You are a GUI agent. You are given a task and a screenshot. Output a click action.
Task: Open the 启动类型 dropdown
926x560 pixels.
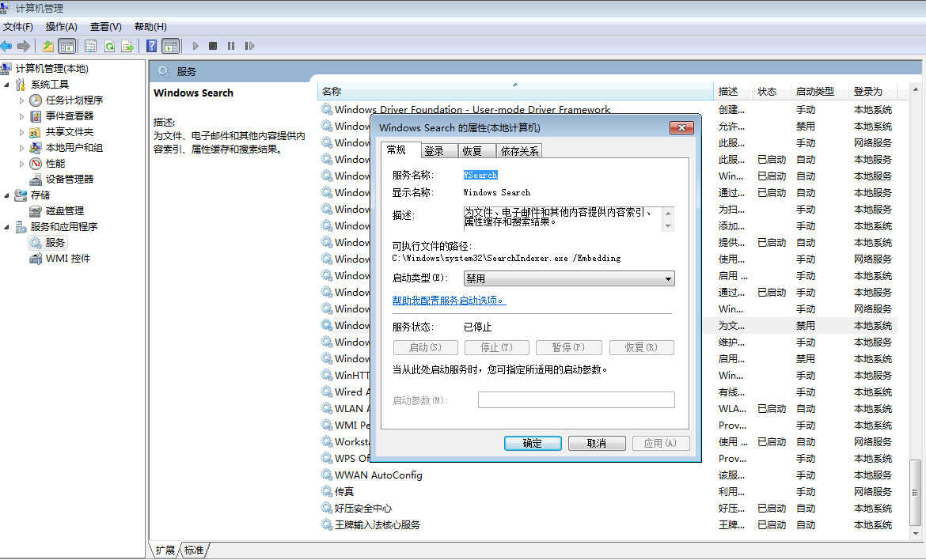click(x=569, y=278)
